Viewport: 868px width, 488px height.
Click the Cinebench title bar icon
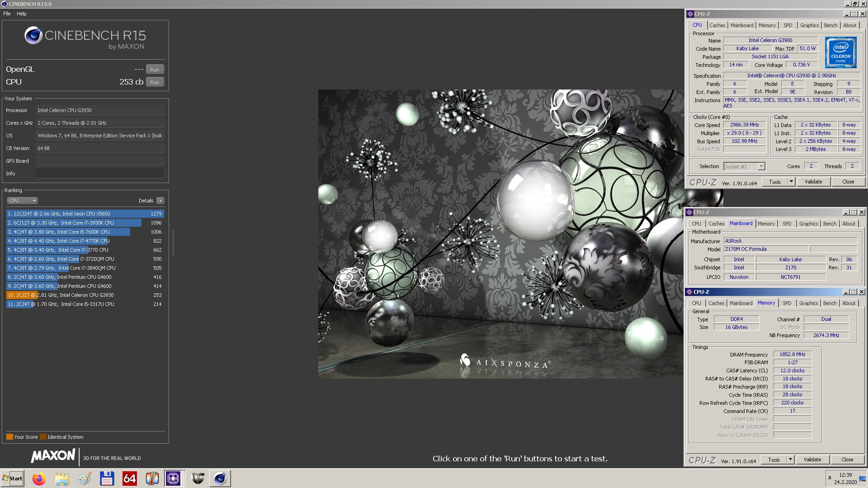tap(5, 4)
